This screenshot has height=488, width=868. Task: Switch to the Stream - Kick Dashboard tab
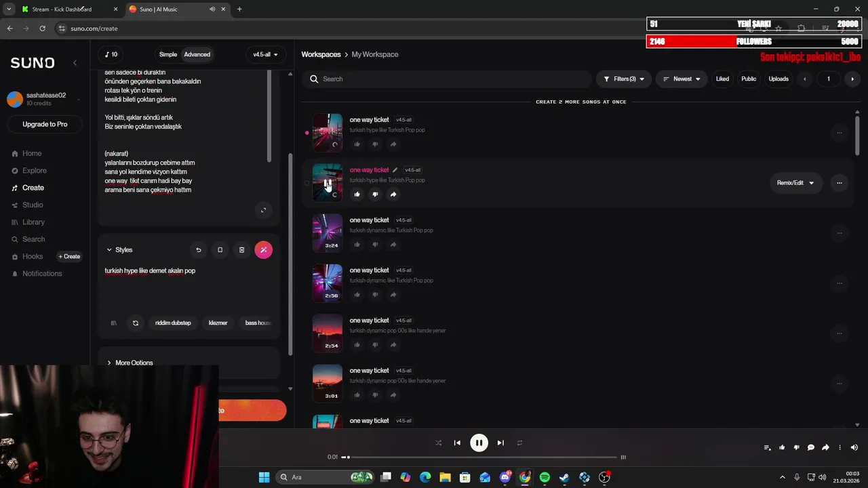point(61,9)
